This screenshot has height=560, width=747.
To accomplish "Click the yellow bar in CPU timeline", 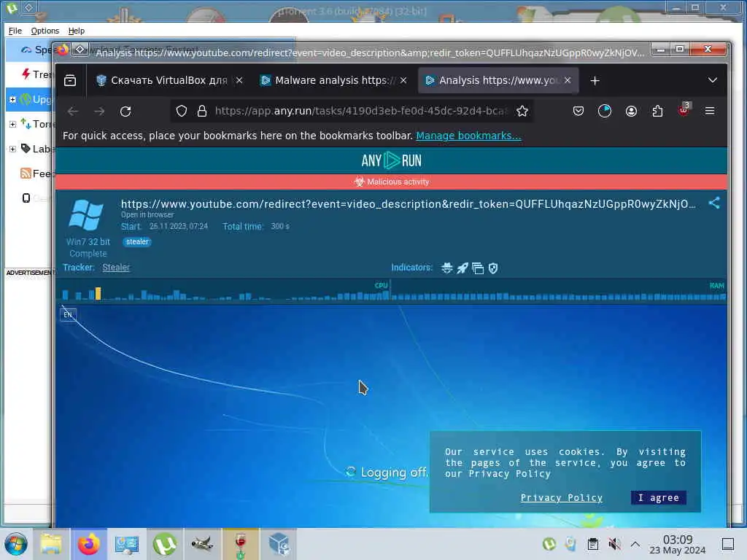I will (x=98, y=293).
